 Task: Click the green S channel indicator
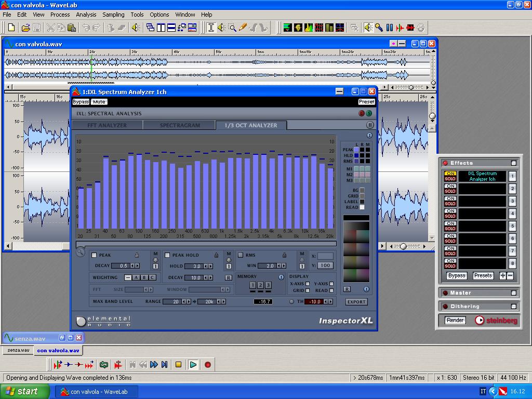[369, 113]
